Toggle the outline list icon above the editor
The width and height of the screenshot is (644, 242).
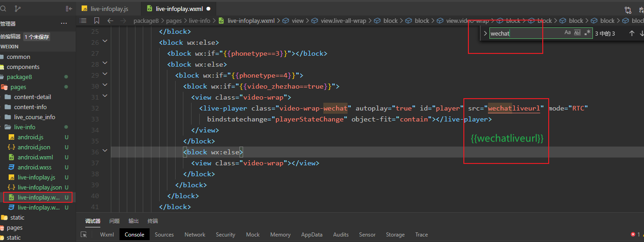tap(83, 21)
